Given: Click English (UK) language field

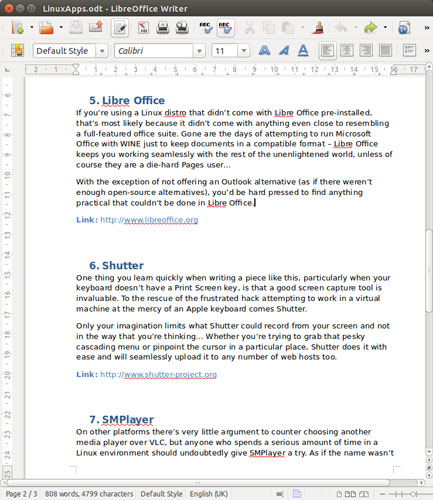Looking at the screenshot, I should coord(209,494).
